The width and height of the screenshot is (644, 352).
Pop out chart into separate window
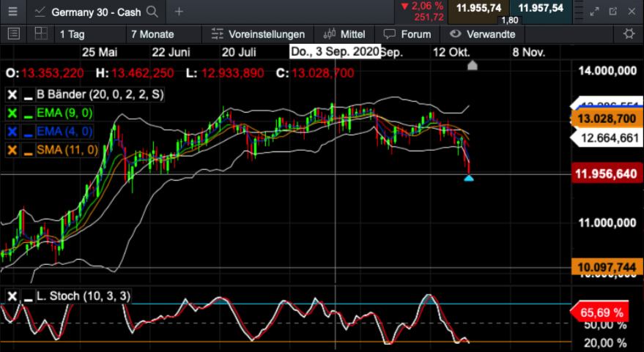[x=613, y=12]
